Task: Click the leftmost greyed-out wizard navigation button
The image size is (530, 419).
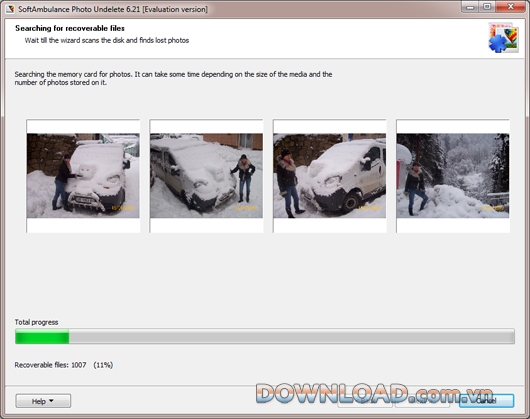Action: (365, 401)
